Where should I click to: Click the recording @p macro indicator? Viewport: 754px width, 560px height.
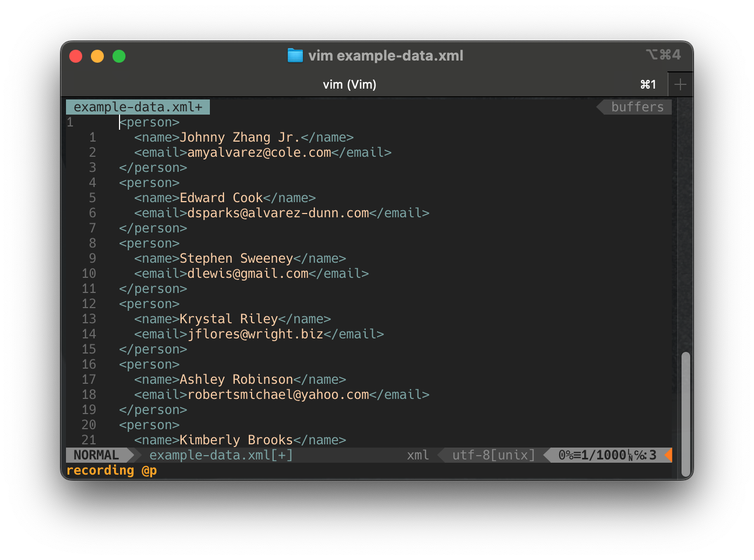[x=111, y=470]
